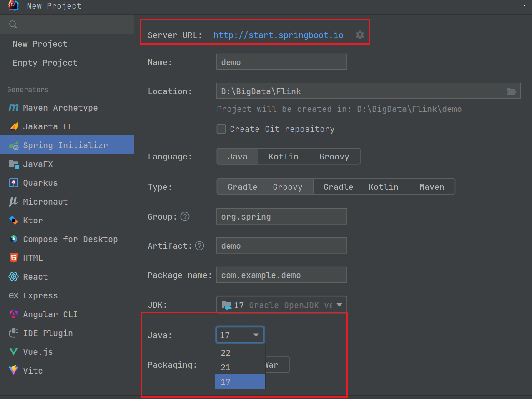Enable Create Git repository checkbox
The width and height of the screenshot is (532, 399).
[x=221, y=129]
